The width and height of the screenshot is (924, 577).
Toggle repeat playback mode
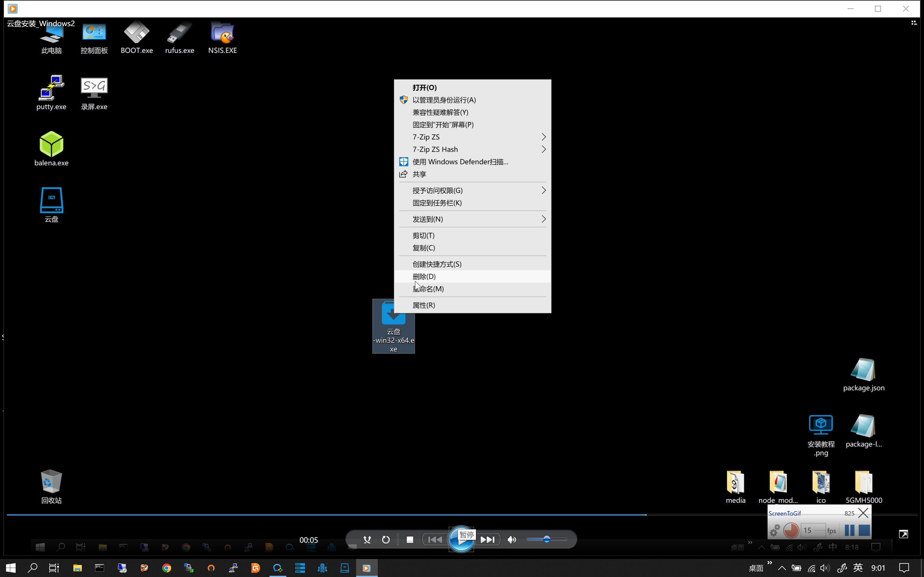tap(386, 540)
